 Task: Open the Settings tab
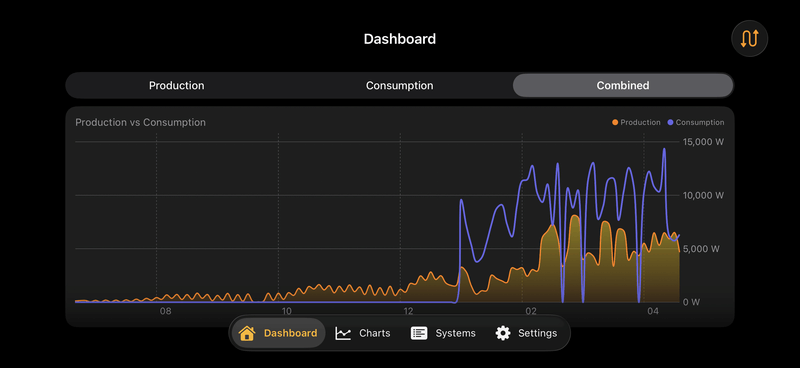point(526,333)
